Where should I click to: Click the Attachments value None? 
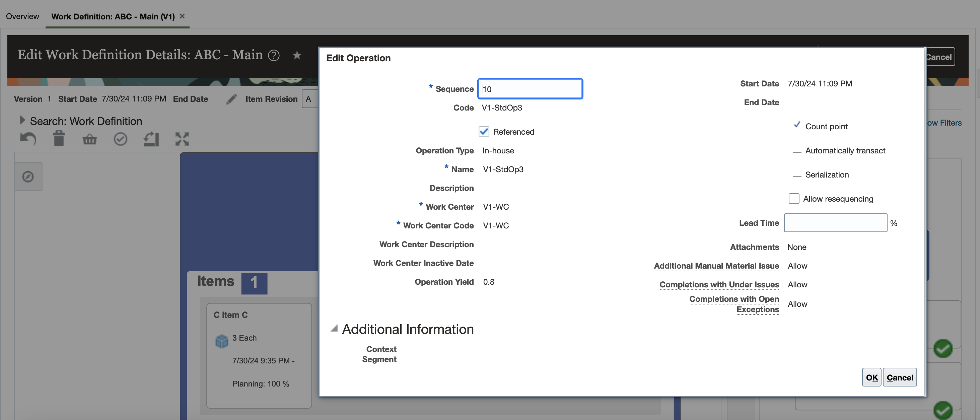[797, 247]
